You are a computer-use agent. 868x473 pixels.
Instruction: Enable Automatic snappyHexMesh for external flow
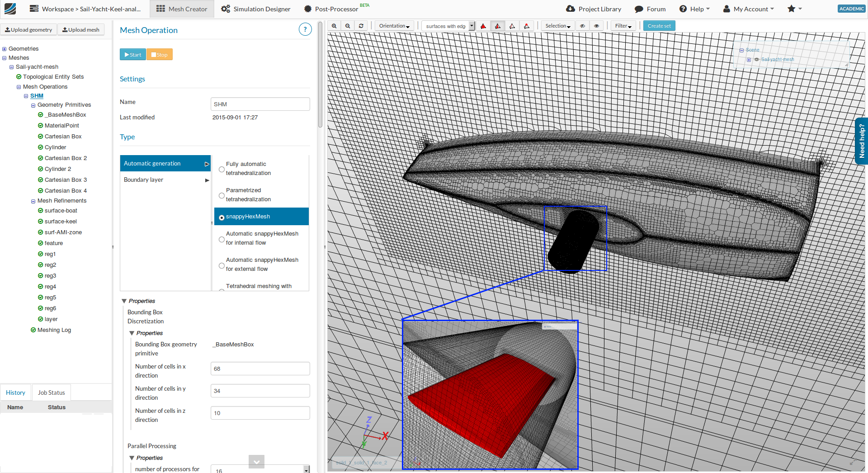[222, 265]
